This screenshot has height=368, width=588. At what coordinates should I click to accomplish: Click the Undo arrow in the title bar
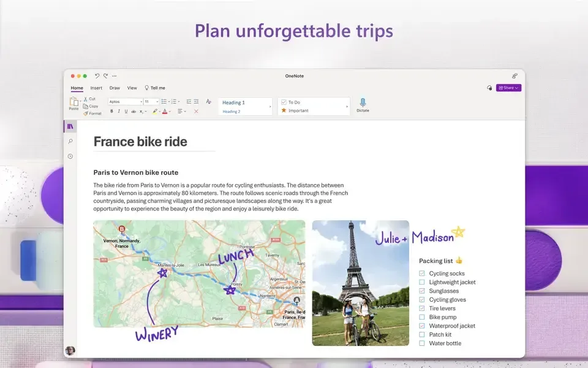97,76
